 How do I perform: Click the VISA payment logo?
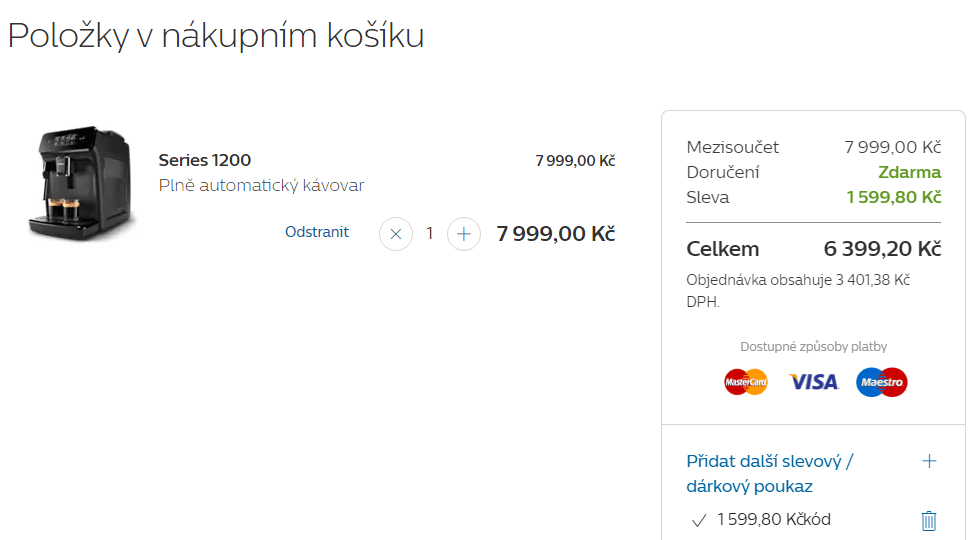click(x=813, y=382)
